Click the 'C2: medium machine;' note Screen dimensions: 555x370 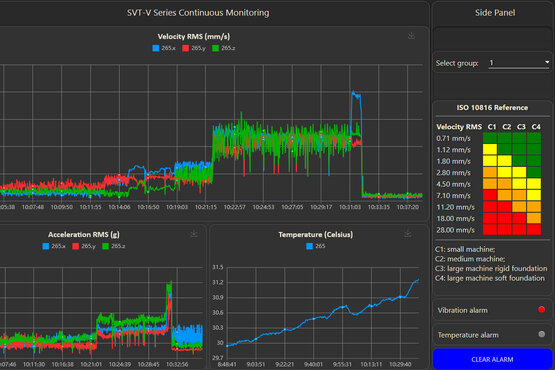coord(470,259)
